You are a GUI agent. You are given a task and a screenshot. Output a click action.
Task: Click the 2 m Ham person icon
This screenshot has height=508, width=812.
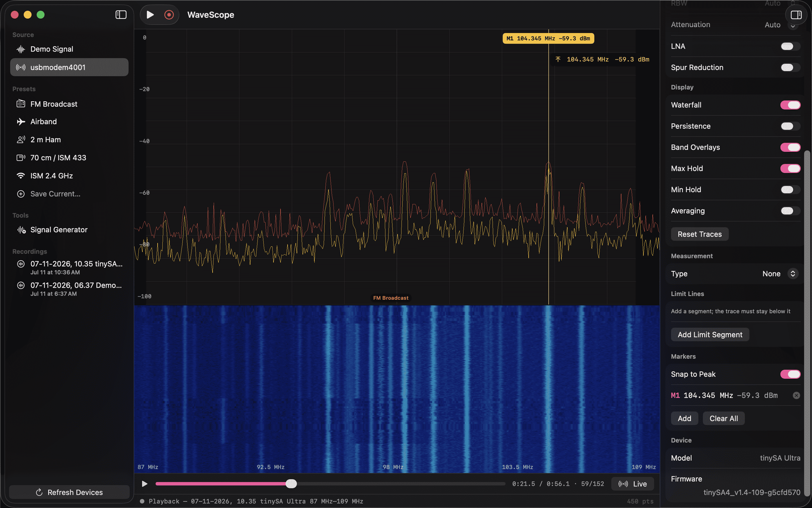point(21,139)
